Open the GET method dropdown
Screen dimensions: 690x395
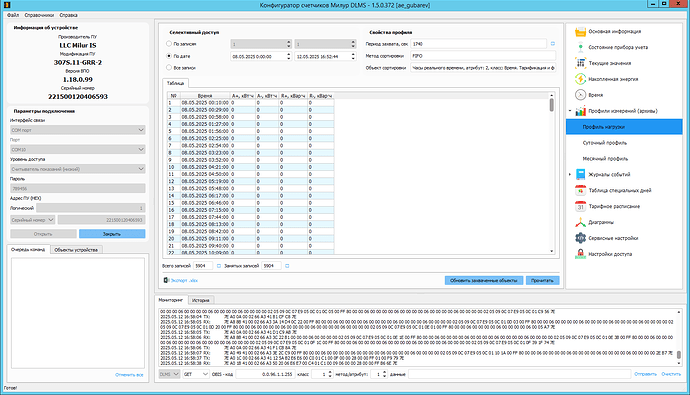point(196,374)
